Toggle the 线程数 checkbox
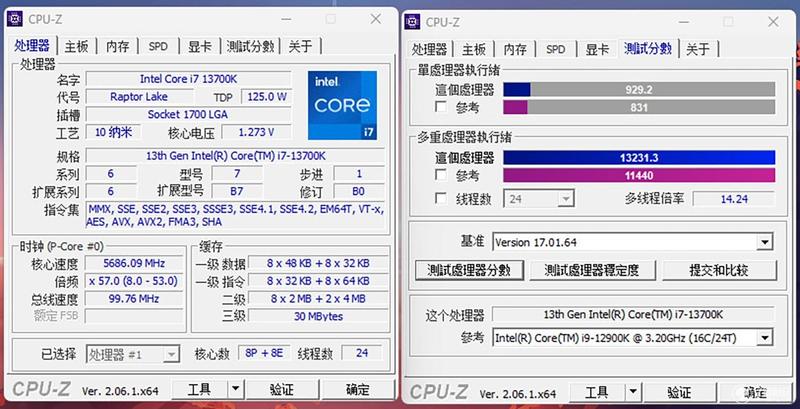800x409 pixels. click(441, 198)
